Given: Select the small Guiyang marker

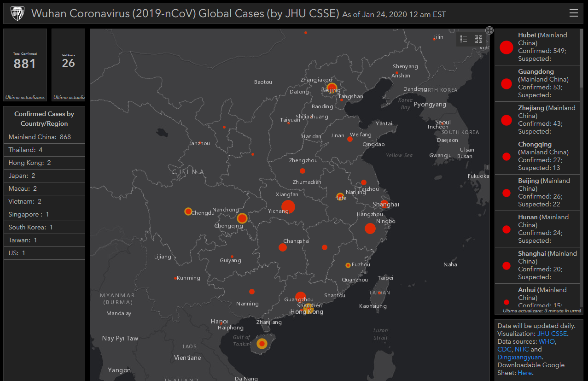Looking at the screenshot, I should click(232, 257).
